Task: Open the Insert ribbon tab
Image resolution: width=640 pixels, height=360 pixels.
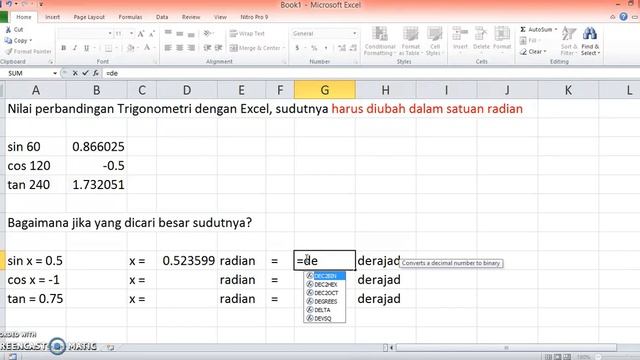Action: pos(52,17)
